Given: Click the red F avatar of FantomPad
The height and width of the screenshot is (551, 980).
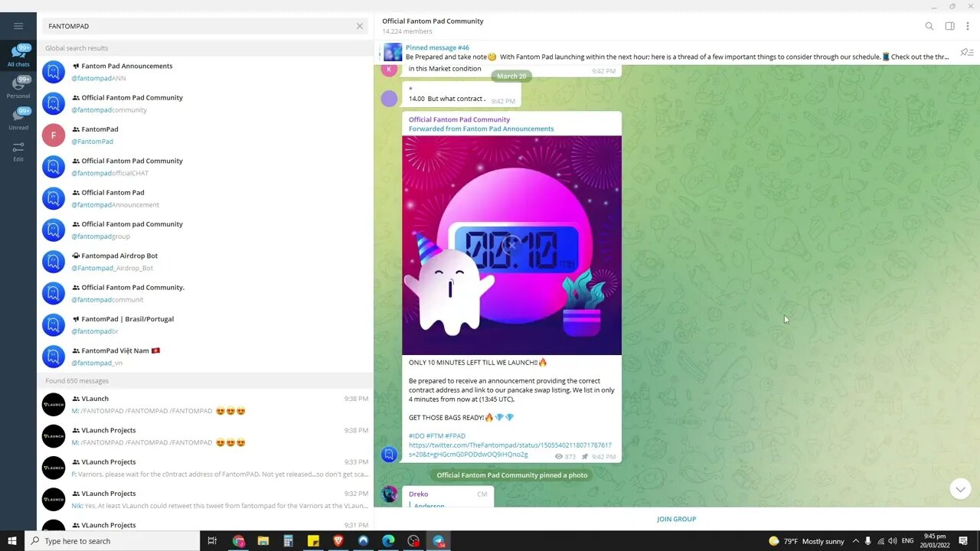Looking at the screenshot, I should (x=54, y=135).
